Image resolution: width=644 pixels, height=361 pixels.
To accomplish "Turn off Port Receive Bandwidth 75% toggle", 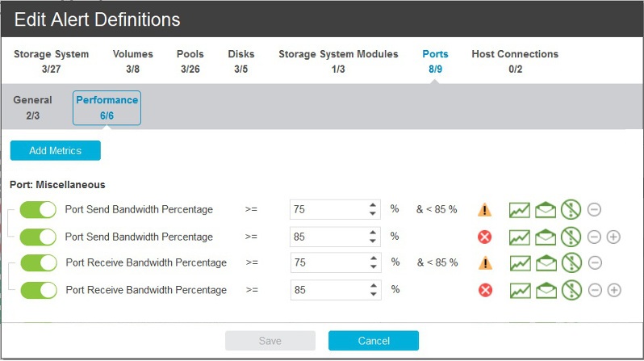I will tap(38, 262).
